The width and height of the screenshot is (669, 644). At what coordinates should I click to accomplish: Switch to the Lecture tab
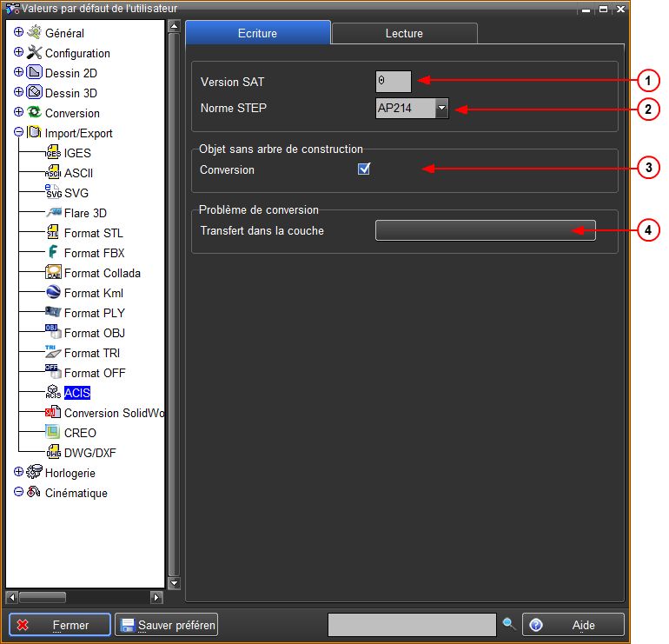(404, 33)
